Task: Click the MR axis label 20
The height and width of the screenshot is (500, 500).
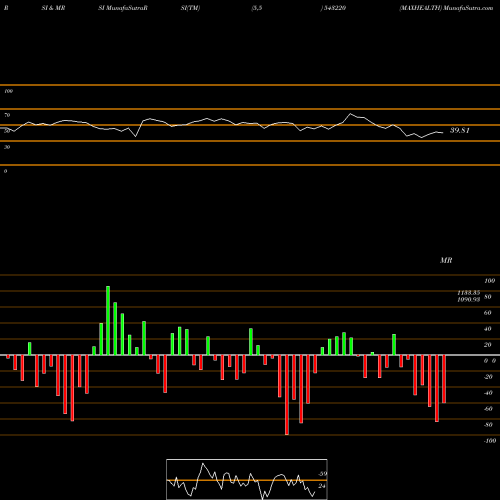Action: pos(487,345)
